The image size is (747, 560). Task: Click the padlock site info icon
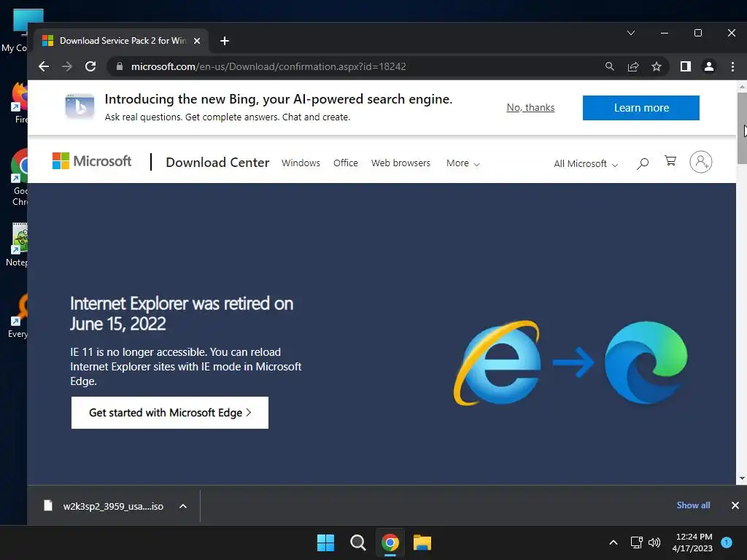pos(120,66)
